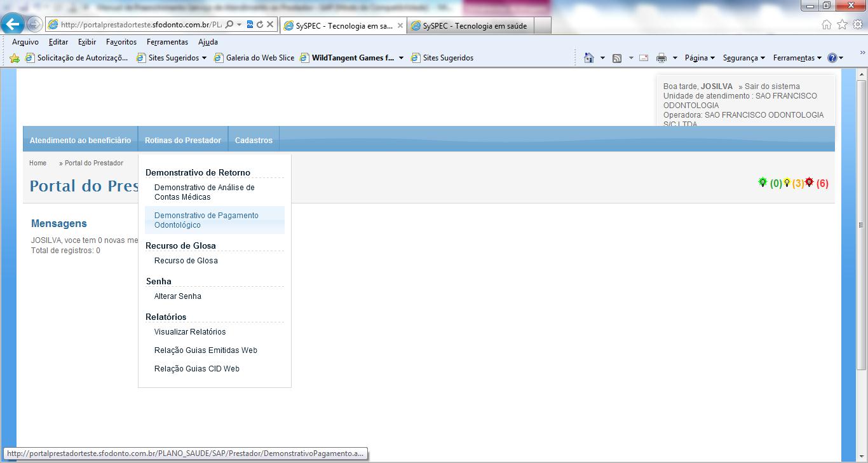
Task: Open the Arquivo menu
Action: pos(25,42)
